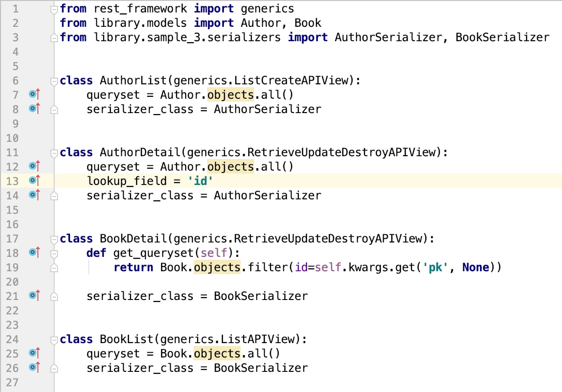Fold the get_queryset method body

pos(54,253)
